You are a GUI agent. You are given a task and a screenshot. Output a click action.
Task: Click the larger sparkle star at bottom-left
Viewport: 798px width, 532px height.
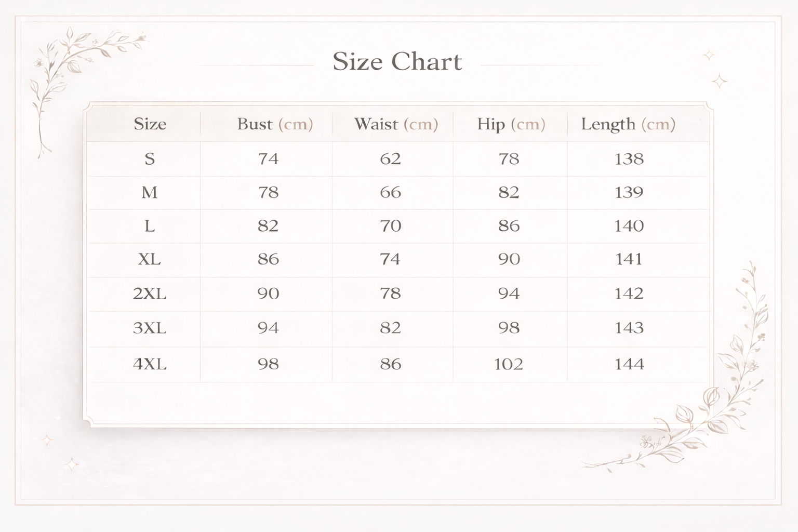[x=72, y=463]
